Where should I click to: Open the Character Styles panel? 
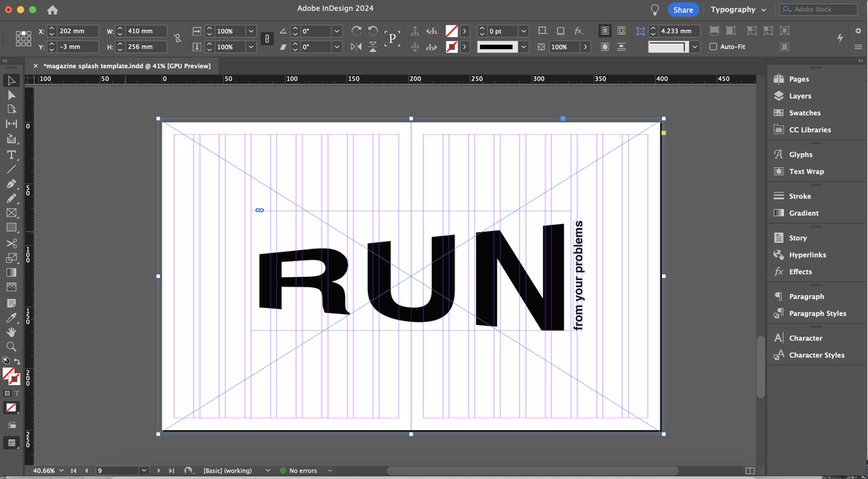[817, 355]
